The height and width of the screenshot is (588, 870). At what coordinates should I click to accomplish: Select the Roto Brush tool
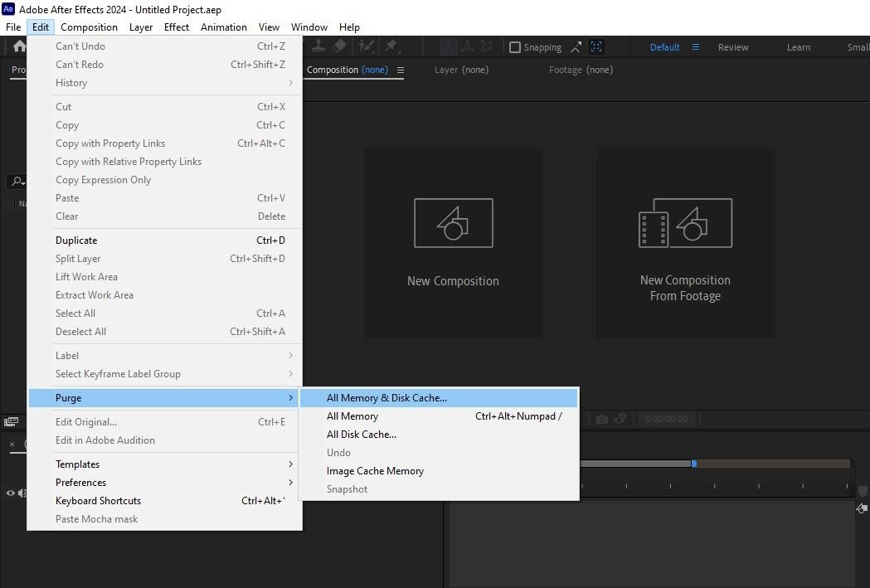(366, 47)
